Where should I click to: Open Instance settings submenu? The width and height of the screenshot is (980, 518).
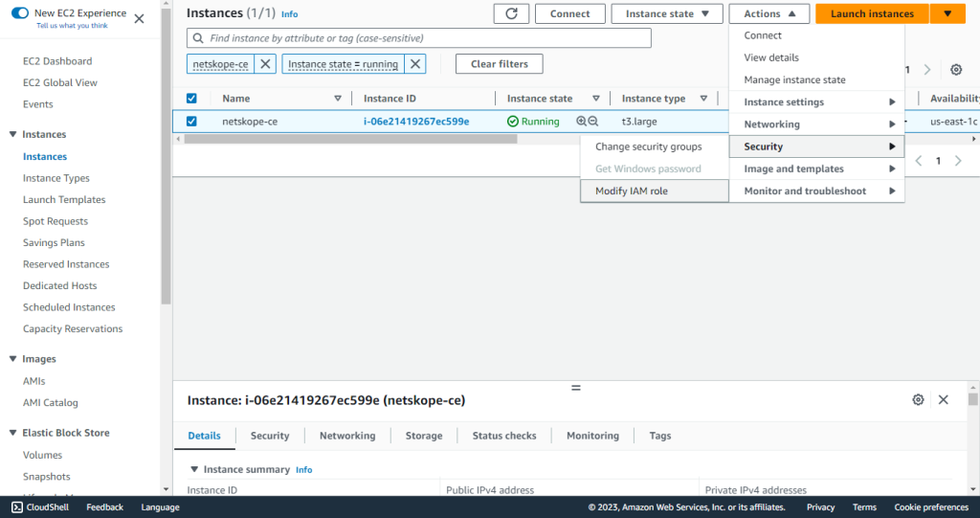816,102
